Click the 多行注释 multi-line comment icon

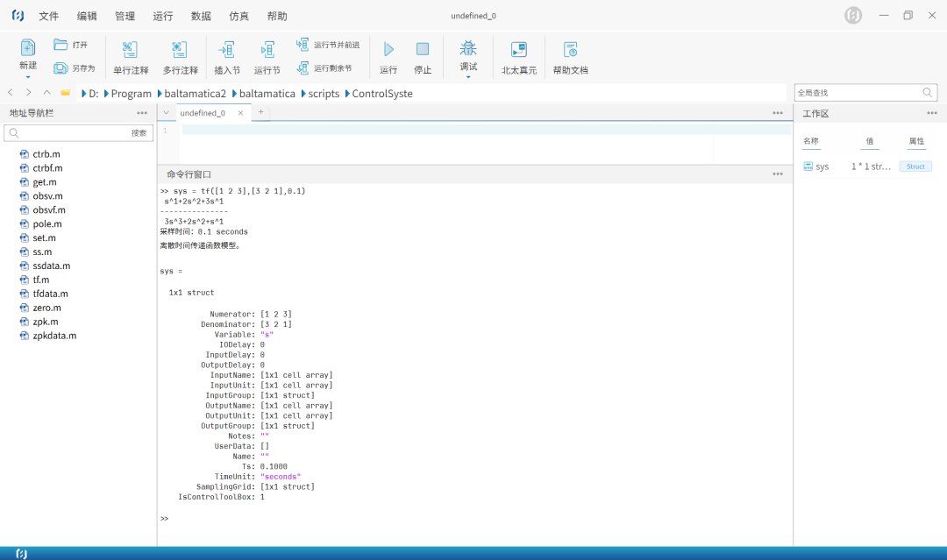[x=180, y=50]
